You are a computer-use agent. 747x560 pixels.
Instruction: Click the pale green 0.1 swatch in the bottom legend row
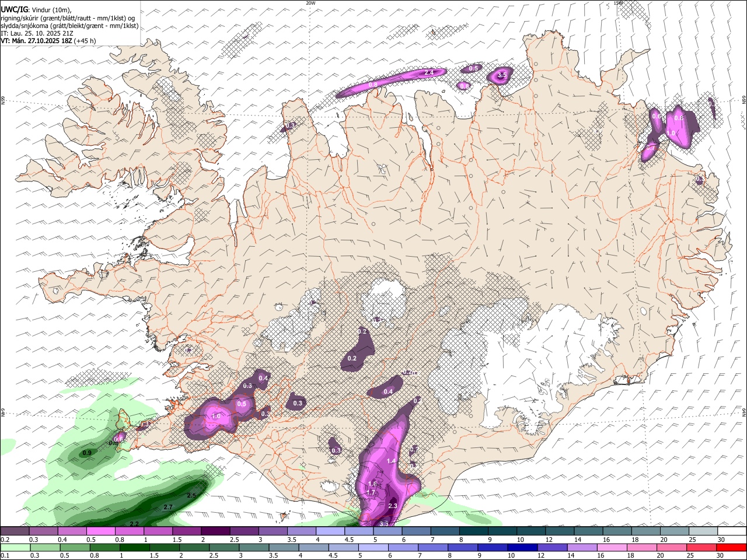click(x=15, y=548)
